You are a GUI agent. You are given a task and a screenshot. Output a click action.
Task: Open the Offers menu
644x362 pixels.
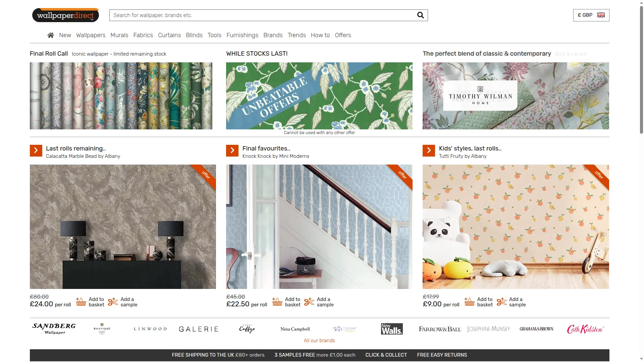tap(343, 35)
